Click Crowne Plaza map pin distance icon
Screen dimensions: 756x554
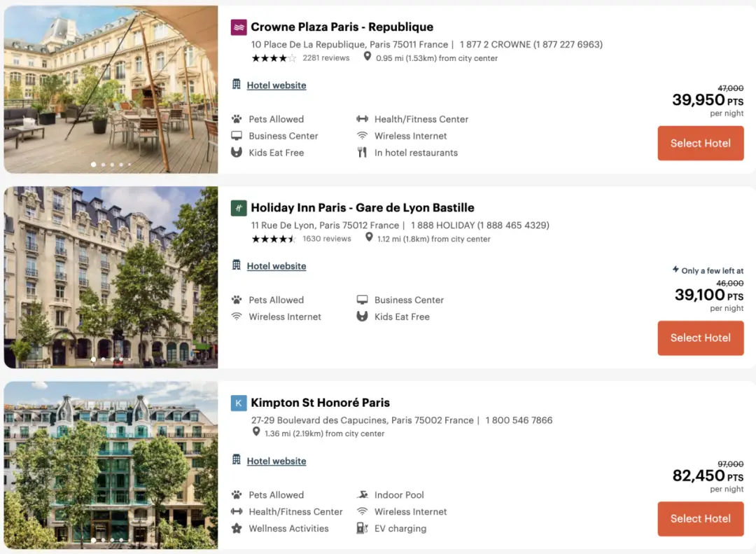367,57
